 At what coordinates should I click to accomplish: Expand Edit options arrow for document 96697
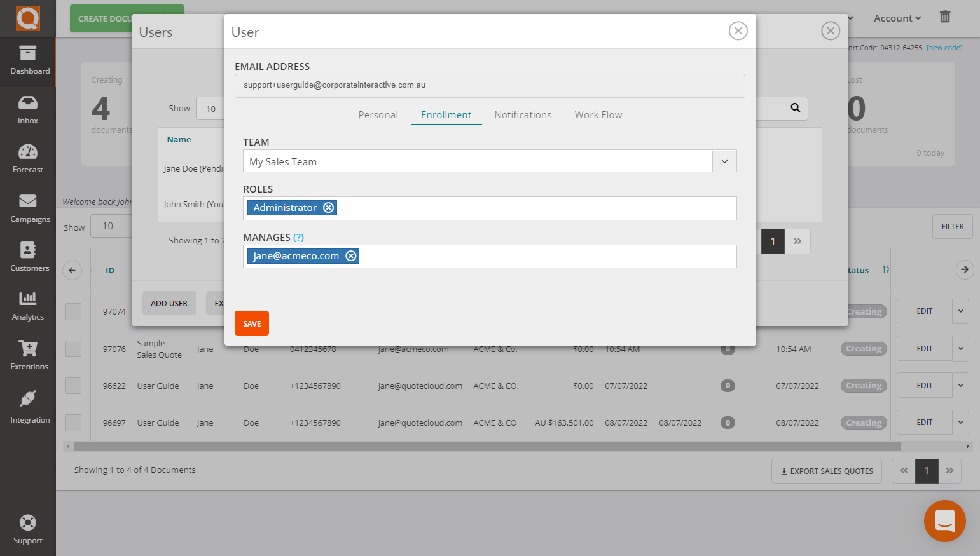click(x=960, y=423)
